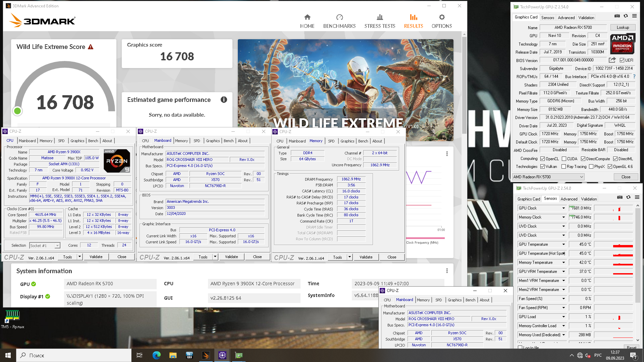The width and height of the screenshot is (644, 362).
Task: Take a screenshot in the GPU-Z Sensors window
Action: pyautogui.click(x=620, y=197)
